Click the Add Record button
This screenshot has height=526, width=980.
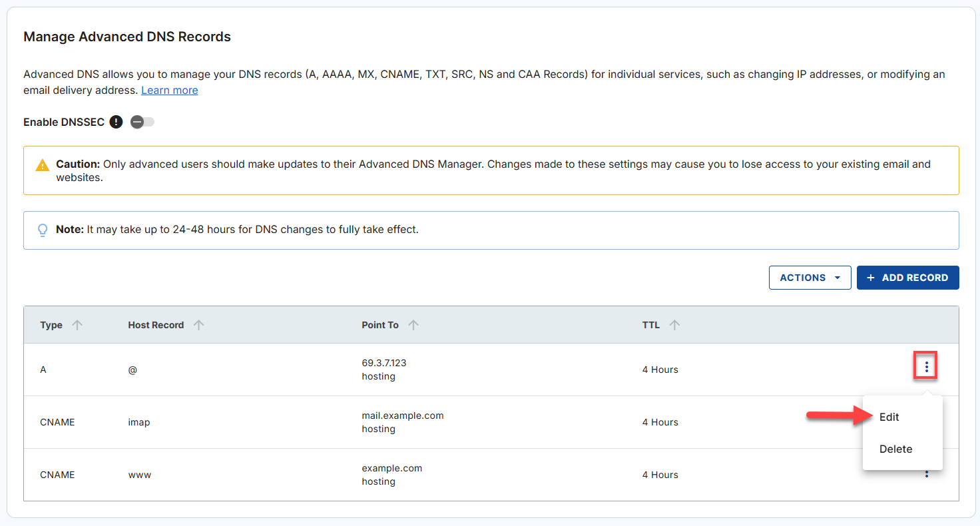tap(907, 278)
